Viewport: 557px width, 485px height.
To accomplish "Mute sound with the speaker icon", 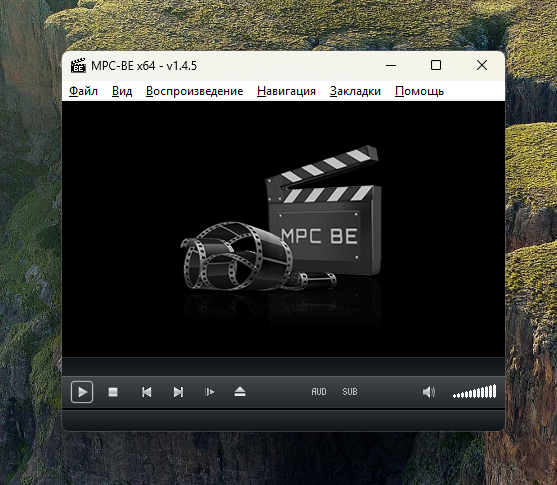I will tap(429, 392).
